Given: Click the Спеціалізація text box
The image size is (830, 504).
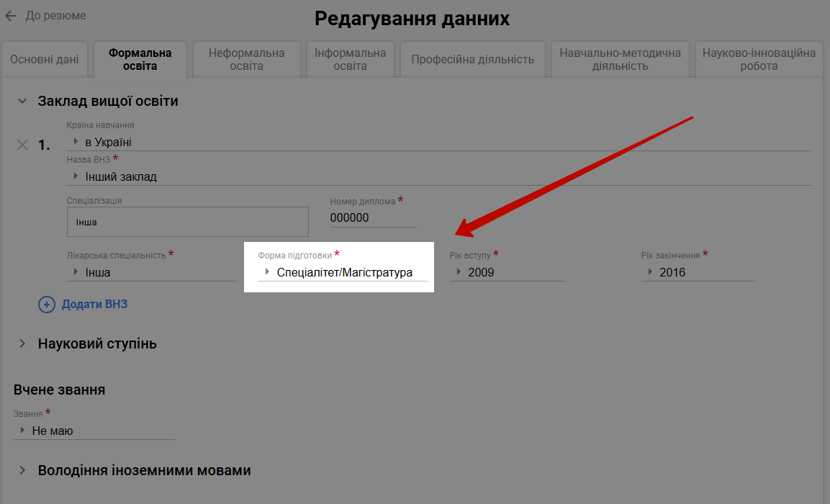Looking at the screenshot, I should point(187,222).
